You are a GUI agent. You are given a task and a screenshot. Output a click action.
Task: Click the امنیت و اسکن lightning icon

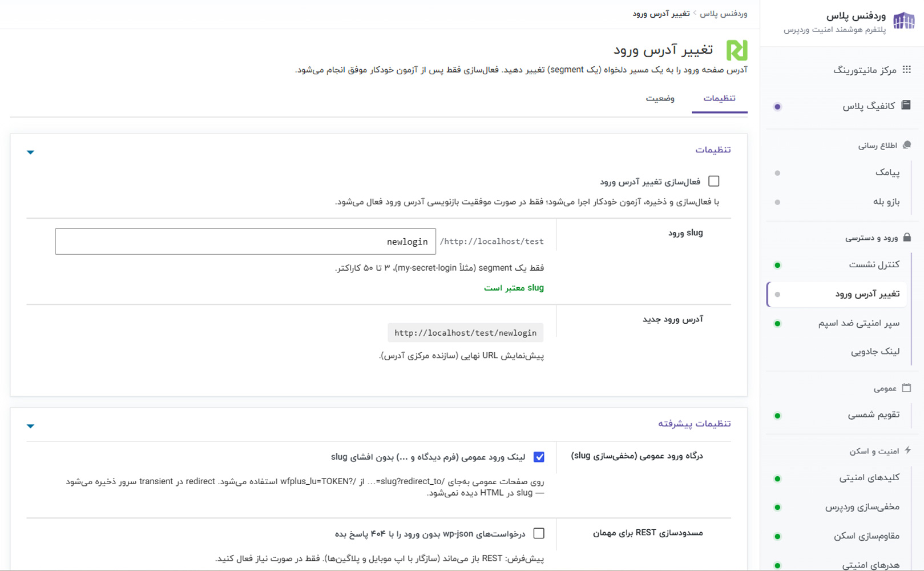(907, 451)
